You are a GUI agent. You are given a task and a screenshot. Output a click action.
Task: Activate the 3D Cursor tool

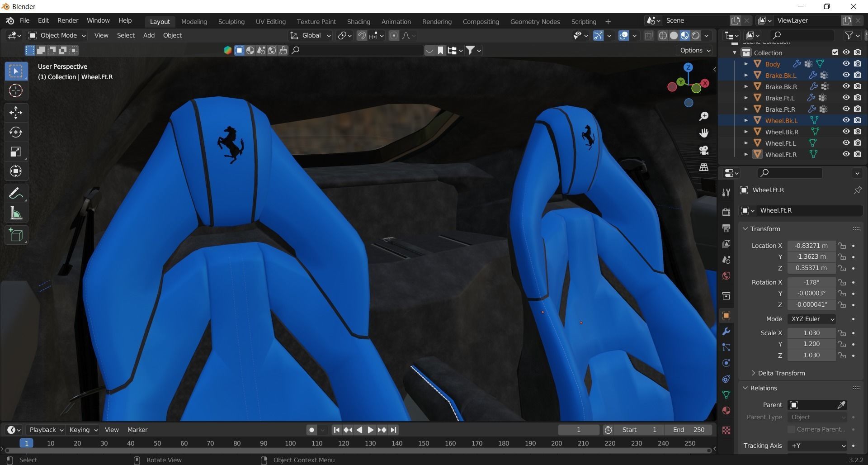tap(16, 90)
